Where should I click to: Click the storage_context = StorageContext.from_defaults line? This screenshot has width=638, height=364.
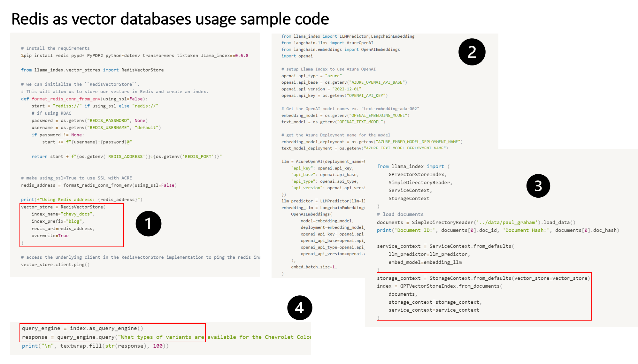483,278
